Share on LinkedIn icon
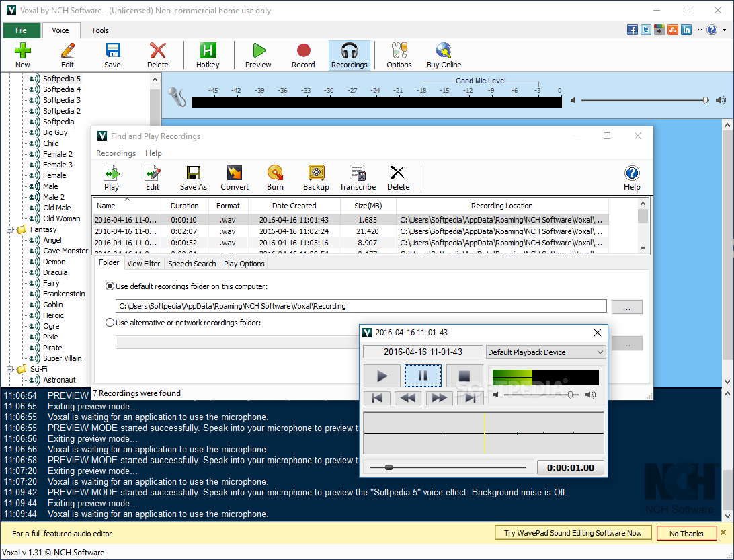This screenshot has height=560, width=734. click(686, 30)
